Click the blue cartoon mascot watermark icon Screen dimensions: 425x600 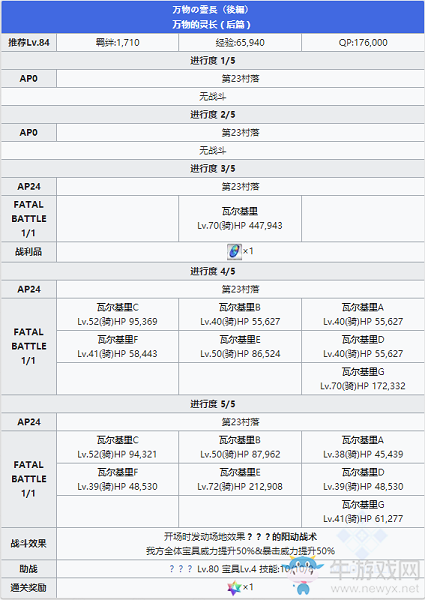305,574
